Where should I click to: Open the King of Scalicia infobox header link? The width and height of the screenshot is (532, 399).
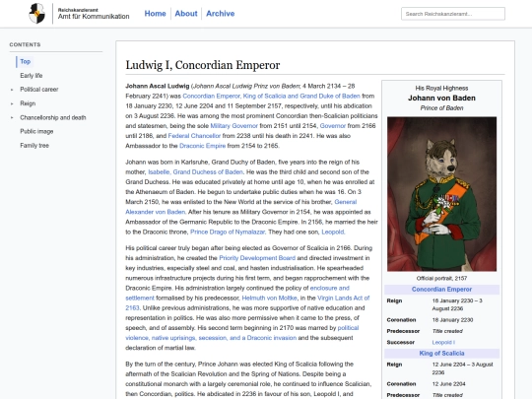pos(441,354)
